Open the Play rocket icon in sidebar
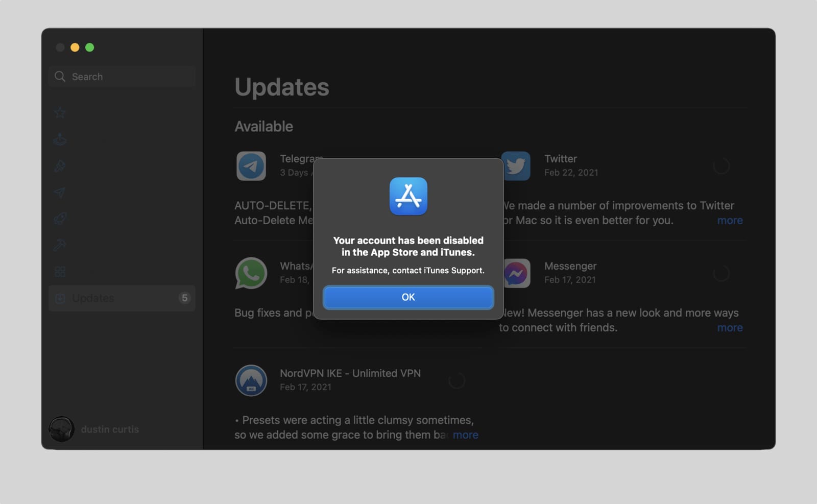This screenshot has width=817, height=504. tap(60, 219)
